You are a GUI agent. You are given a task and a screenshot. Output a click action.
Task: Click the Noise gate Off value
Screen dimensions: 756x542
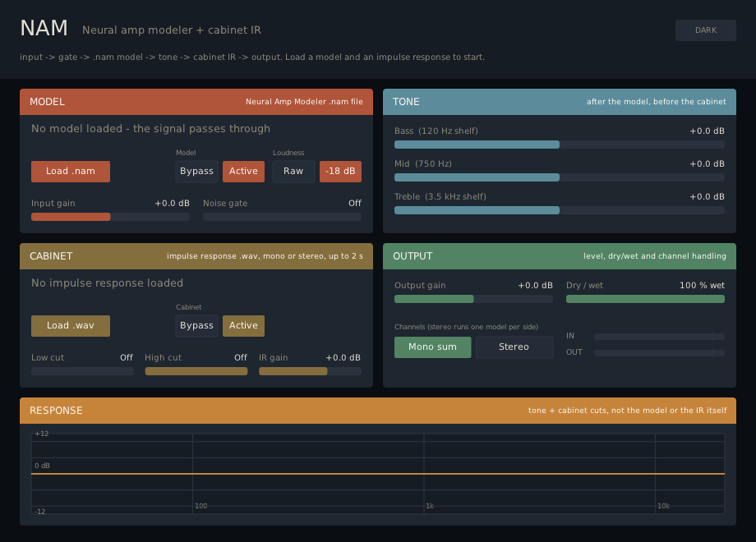point(355,204)
